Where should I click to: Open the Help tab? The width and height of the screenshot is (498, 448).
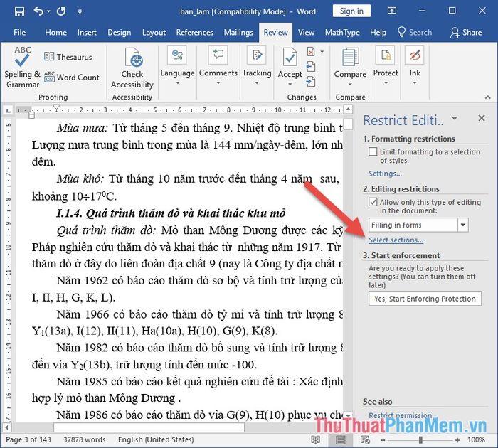click(378, 33)
